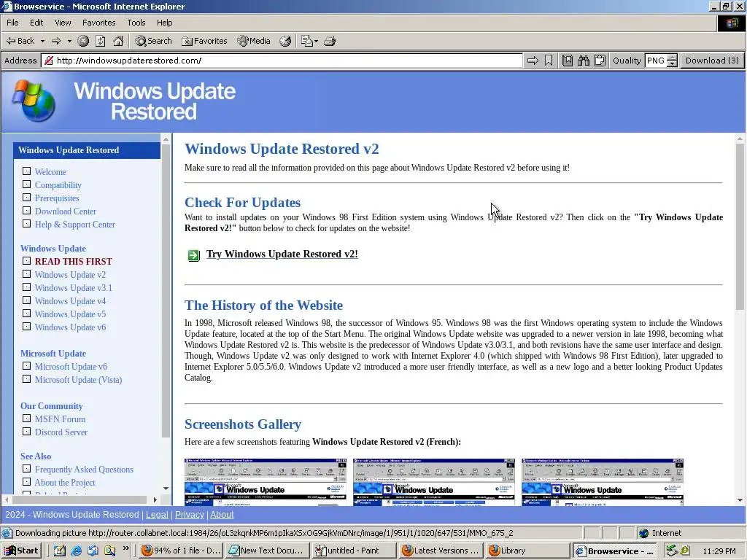Refresh the page with the Refresh icon

[x=101, y=41]
